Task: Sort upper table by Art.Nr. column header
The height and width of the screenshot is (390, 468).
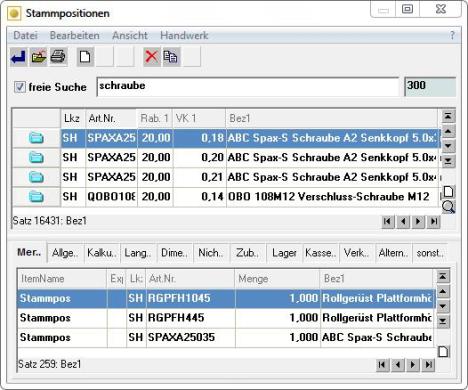Action: coord(111,118)
